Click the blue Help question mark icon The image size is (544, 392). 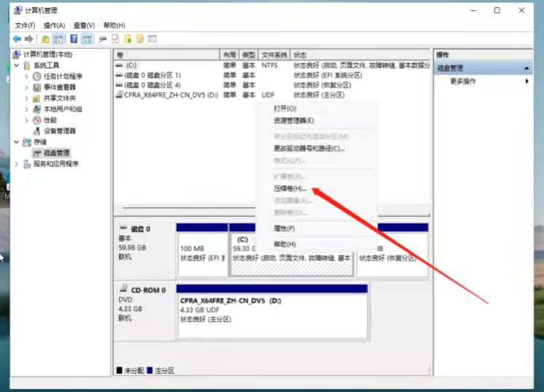click(73, 39)
